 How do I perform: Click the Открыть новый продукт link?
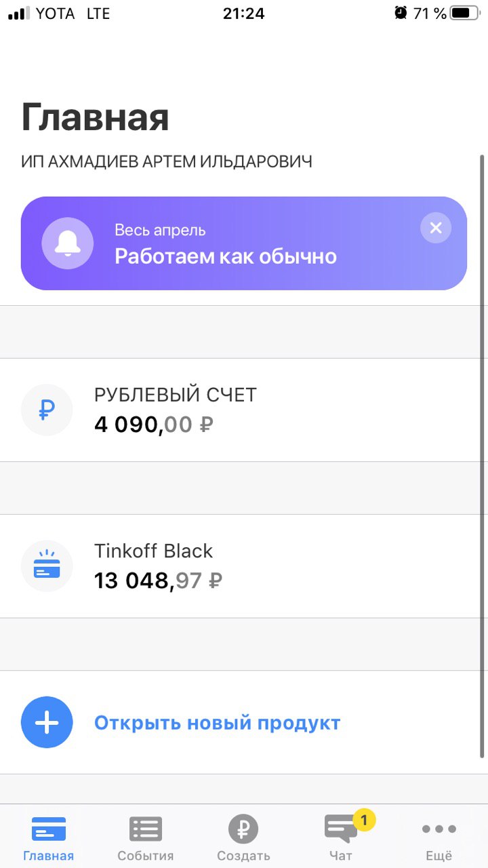217,723
